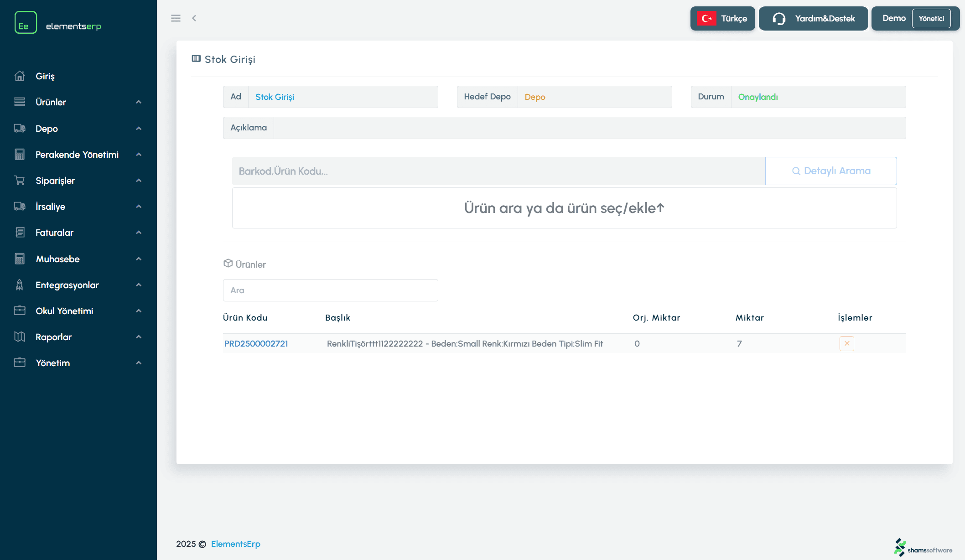Remove product row with X icon
The image size is (965, 560).
click(846, 343)
